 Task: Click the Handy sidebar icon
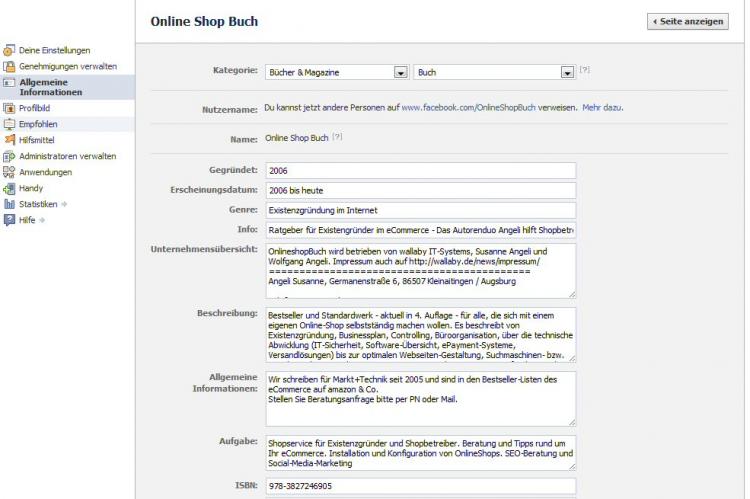pyautogui.click(x=9, y=188)
